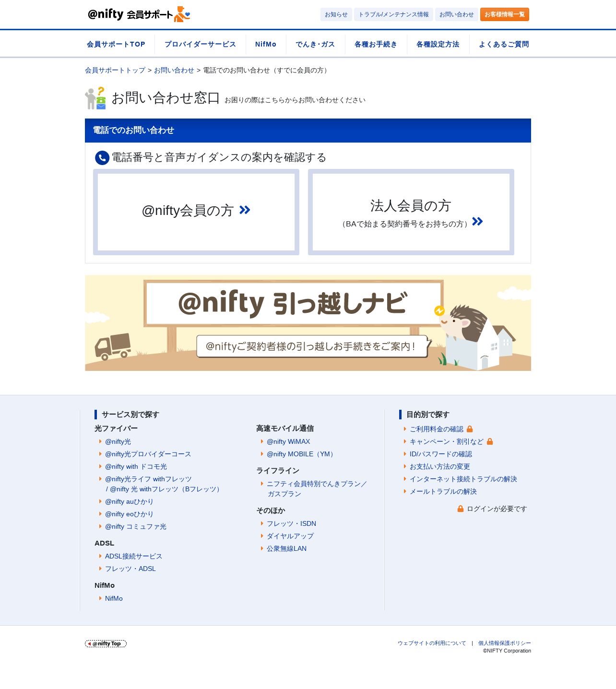The height and width of the screenshot is (689, 616).
Task: Open @nifty MOBILE（YM） link
Action: (301, 454)
